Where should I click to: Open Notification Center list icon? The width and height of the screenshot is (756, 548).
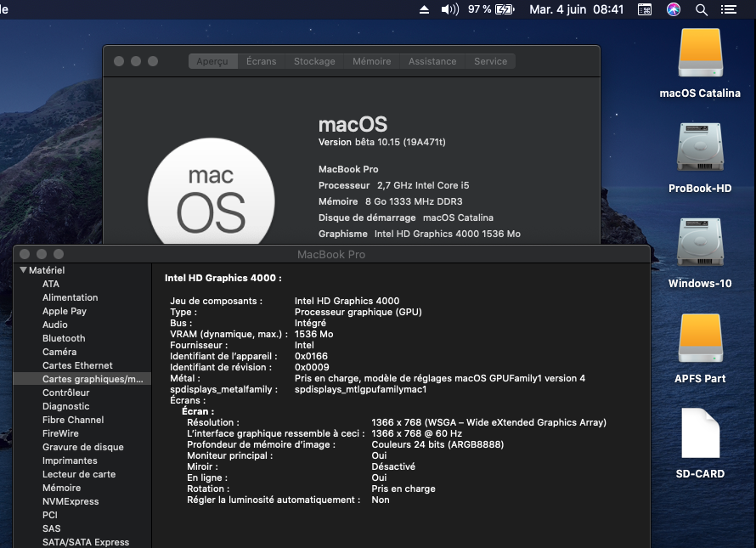click(x=729, y=9)
